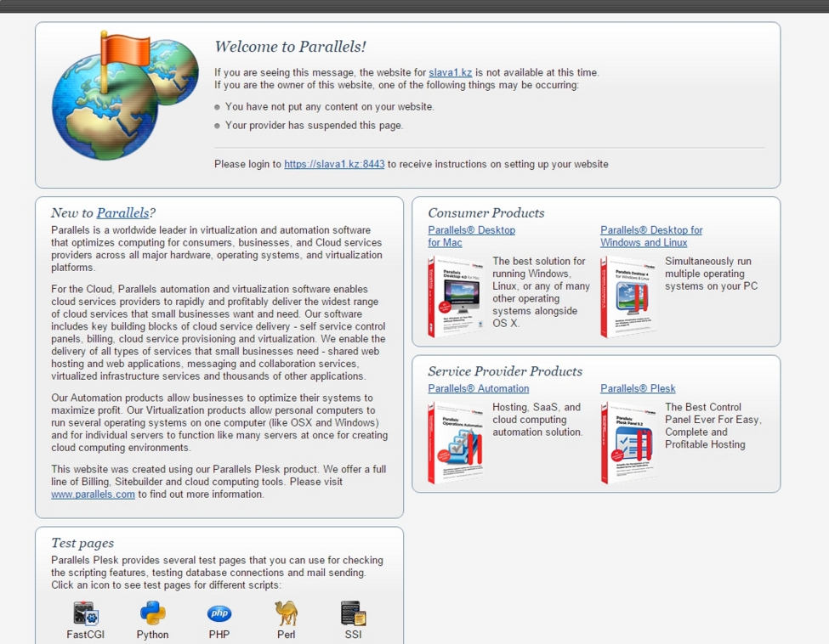Open the SSI test page icon
This screenshot has width=829, height=644.
click(x=353, y=613)
